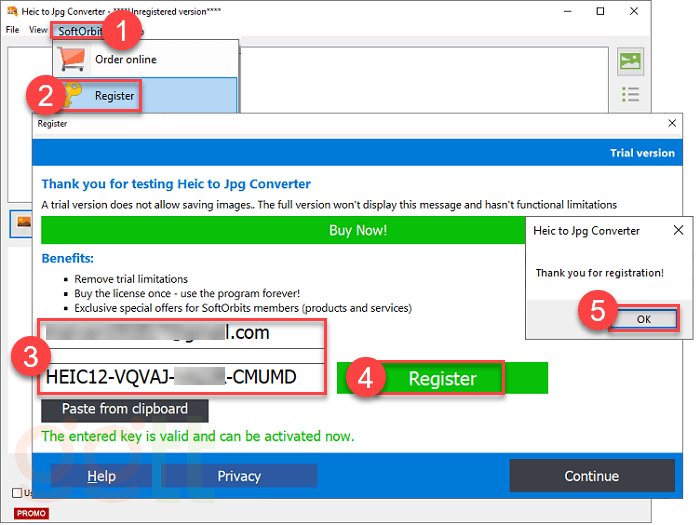Switch to thumbnail view icon
700x525 pixels.
click(630, 62)
